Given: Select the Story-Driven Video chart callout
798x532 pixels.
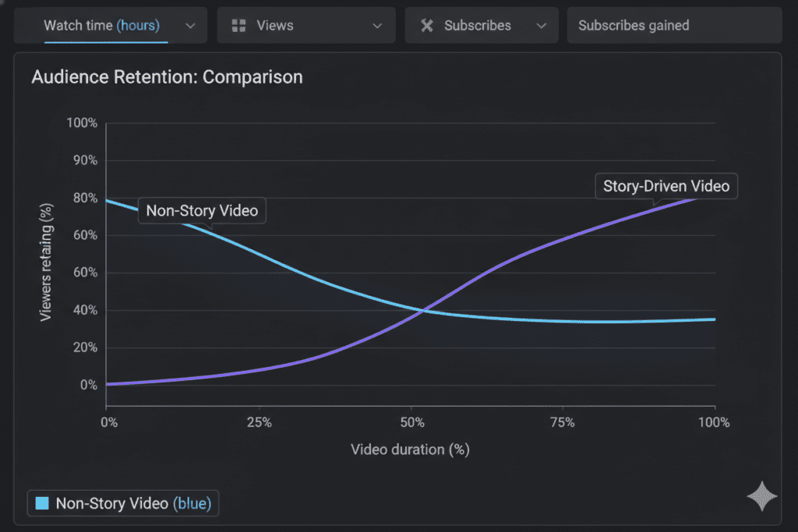Looking at the screenshot, I should tap(666, 186).
